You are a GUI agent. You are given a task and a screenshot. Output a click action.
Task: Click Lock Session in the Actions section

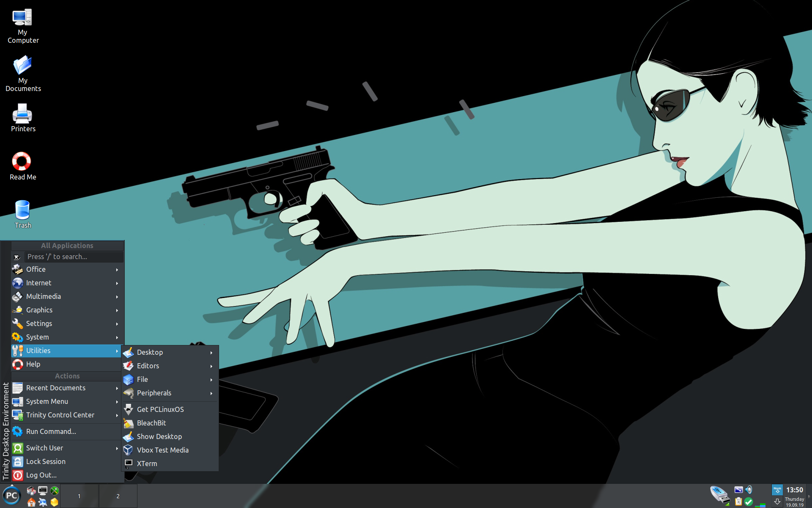(x=45, y=461)
